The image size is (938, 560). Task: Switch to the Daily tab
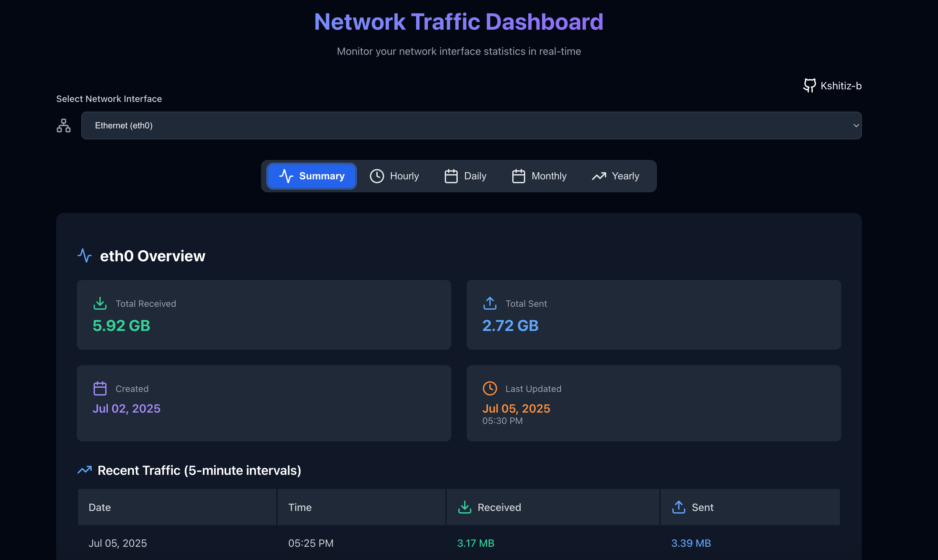point(465,176)
